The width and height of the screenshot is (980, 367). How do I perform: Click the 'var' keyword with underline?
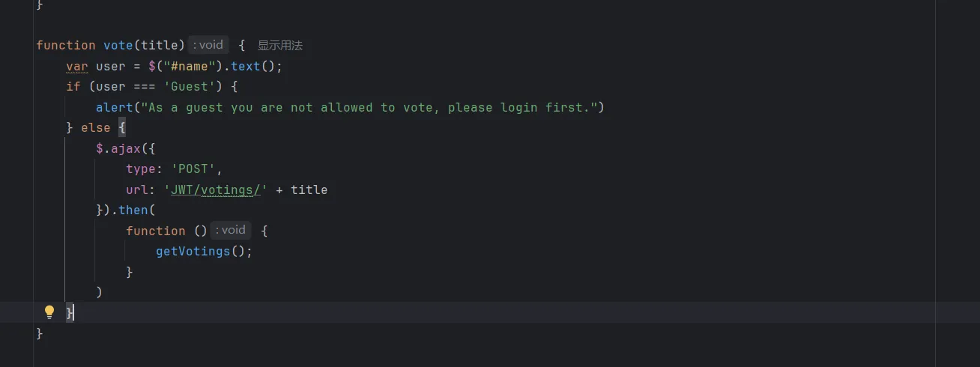(x=76, y=66)
